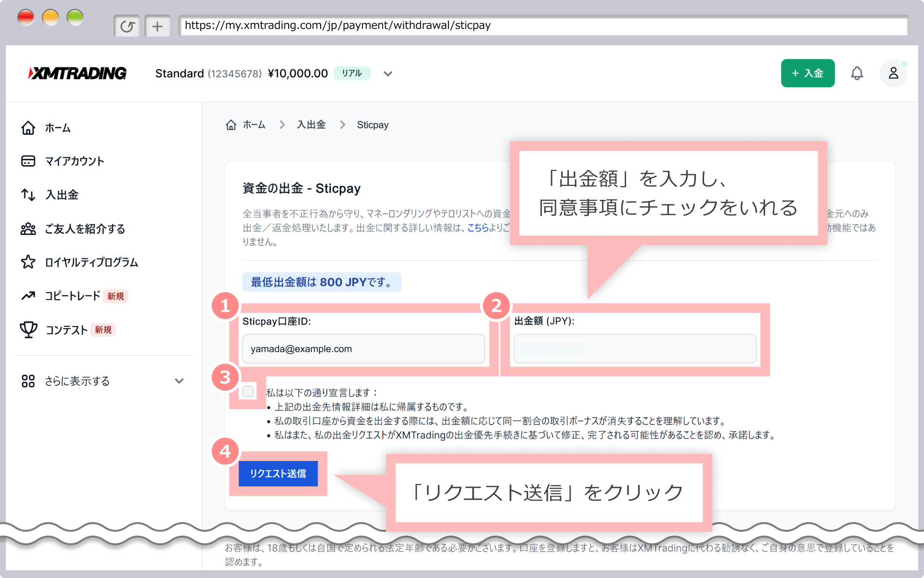Viewport: 924px width, 578px height.
Task: Open マイアカウント from the sidebar
Action: tap(75, 161)
